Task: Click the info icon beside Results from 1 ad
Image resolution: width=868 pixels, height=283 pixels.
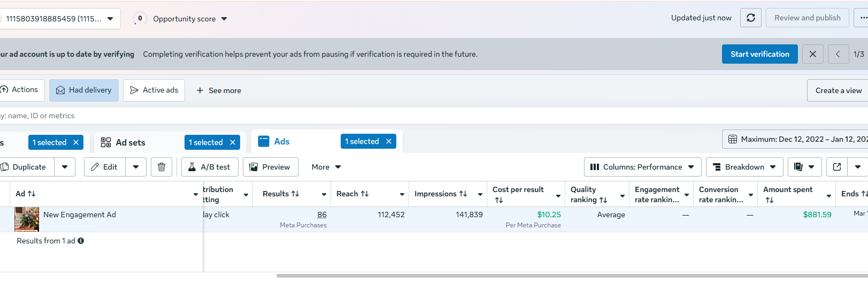Action: [x=81, y=241]
